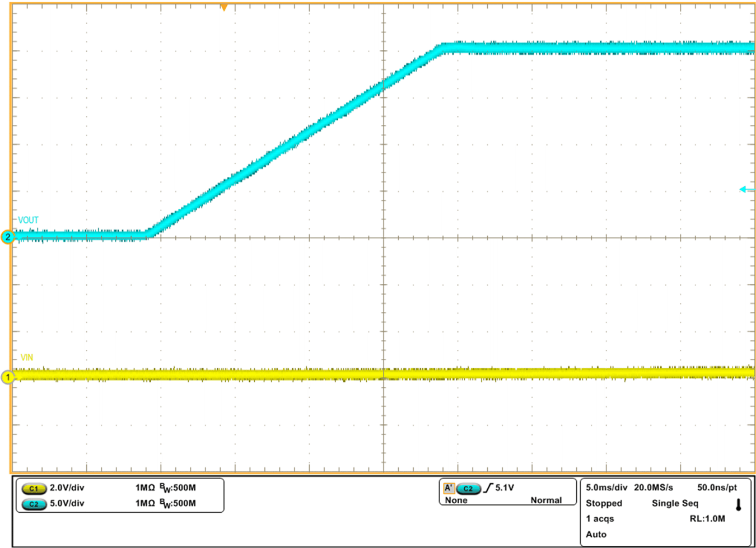Image resolution: width=756 pixels, height=548 pixels.
Task: Click the channel 1 ground reference marker
Action: [x=8, y=378]
